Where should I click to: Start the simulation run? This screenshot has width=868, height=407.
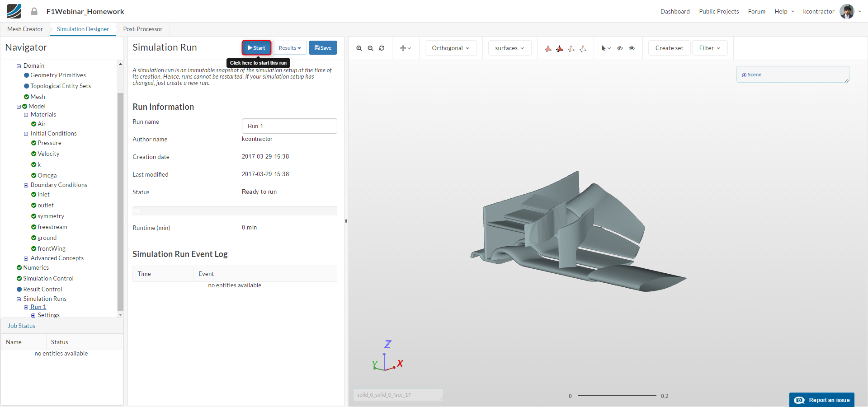[256, 48]
